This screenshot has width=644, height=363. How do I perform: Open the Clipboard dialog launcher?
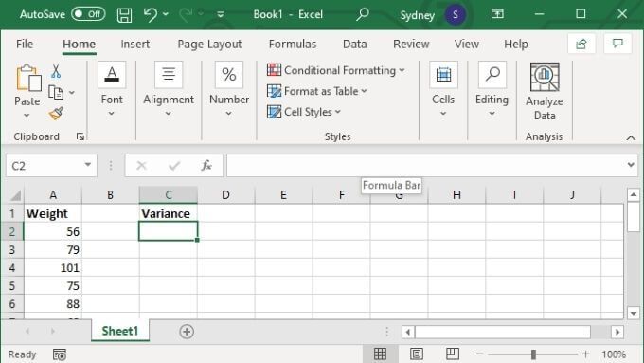[80, 136]
